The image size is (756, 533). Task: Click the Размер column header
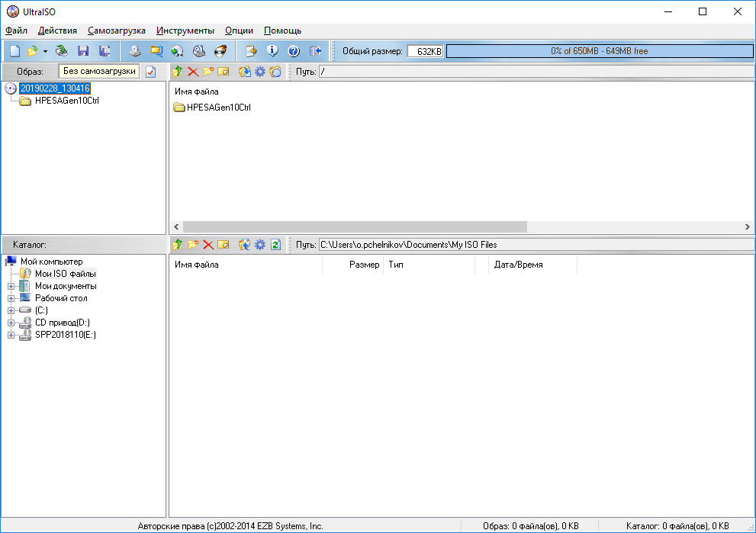[363, 265]
